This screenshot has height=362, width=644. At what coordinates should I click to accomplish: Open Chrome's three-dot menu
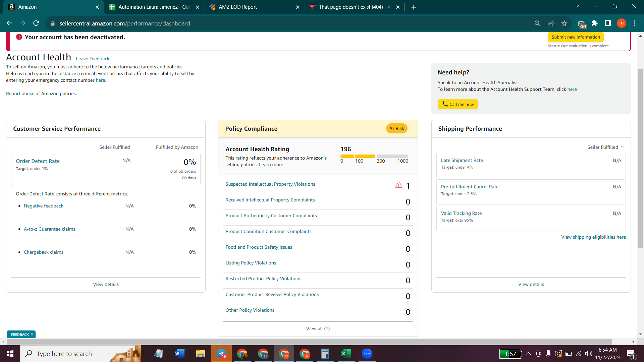click(635, 23)
